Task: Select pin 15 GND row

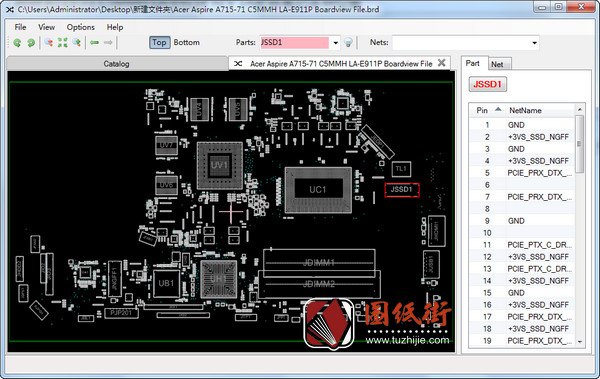Action: click(522, 292)
